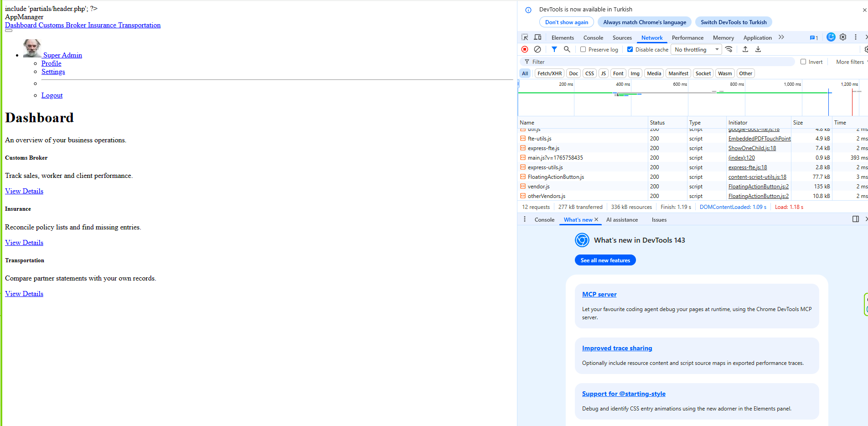Click the See all new features button
This screenshot has height=426, width=868.
[605, 260]
